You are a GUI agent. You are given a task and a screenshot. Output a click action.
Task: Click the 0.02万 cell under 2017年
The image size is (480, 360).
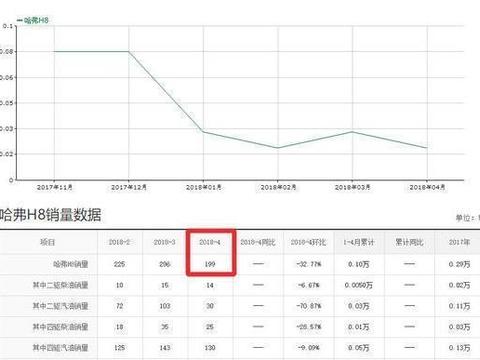(459, 285)
